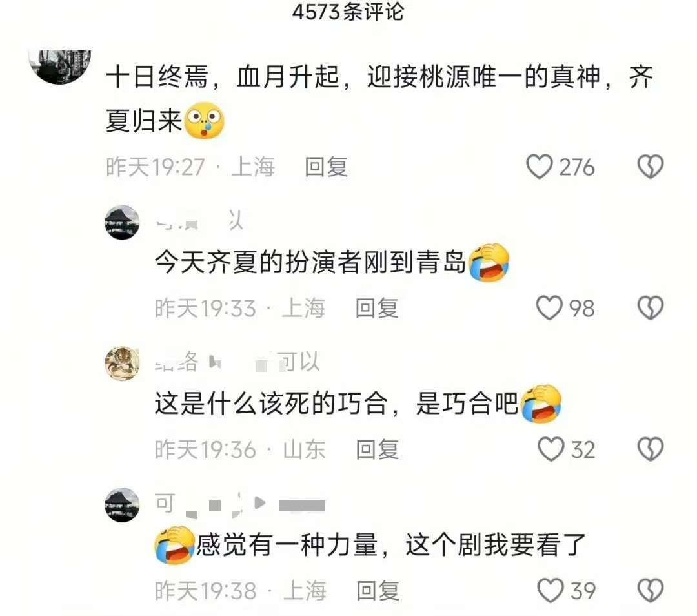
Task: Select the comment 今天齐夏的扮演者刚到青岛
Action: (310, 262)
